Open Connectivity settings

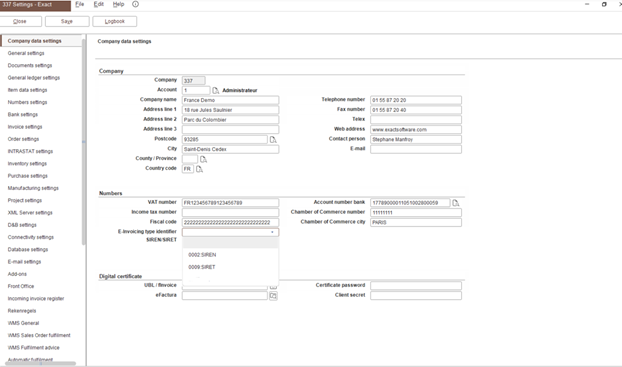[31, 238]
